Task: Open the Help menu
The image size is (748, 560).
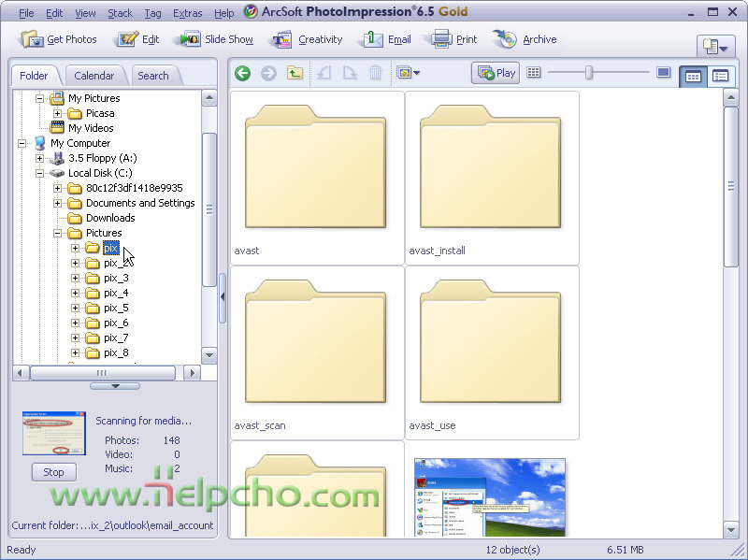Action: tap(223, 13)
